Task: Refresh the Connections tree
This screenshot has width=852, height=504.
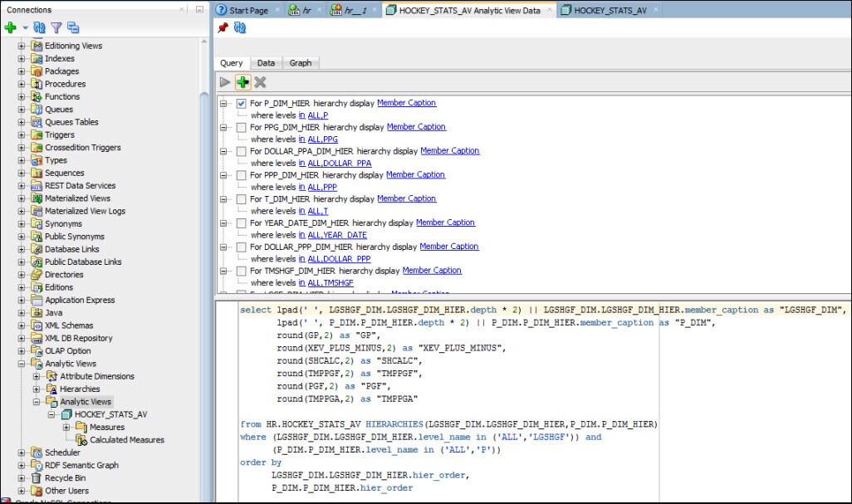Action: coord(40,27)
